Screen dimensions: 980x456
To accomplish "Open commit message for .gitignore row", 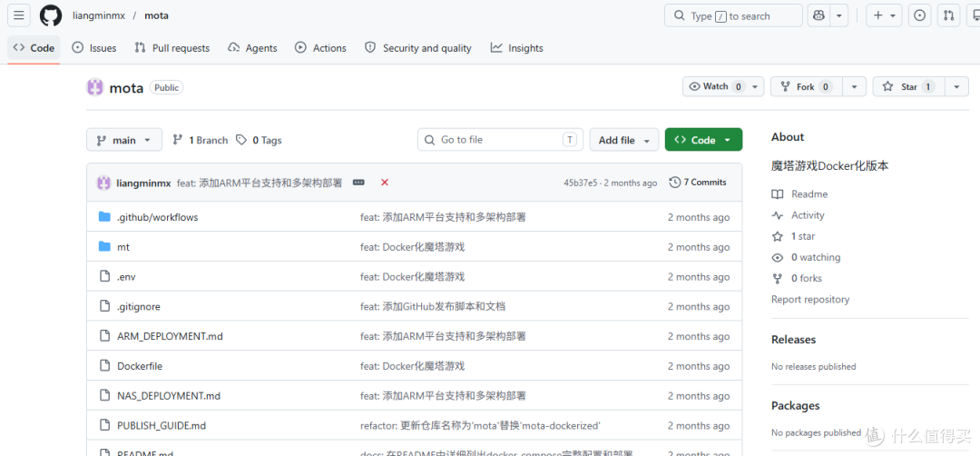I will tap(433, 306).
